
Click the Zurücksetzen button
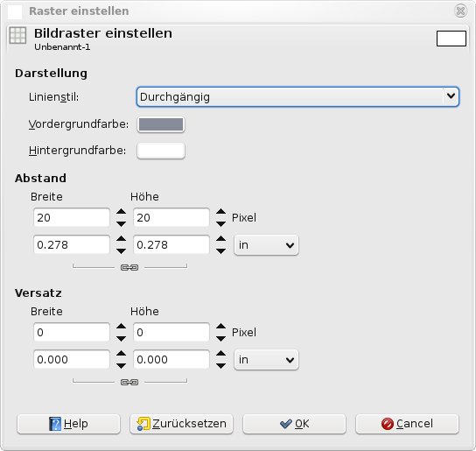click(x=181, y=424)
